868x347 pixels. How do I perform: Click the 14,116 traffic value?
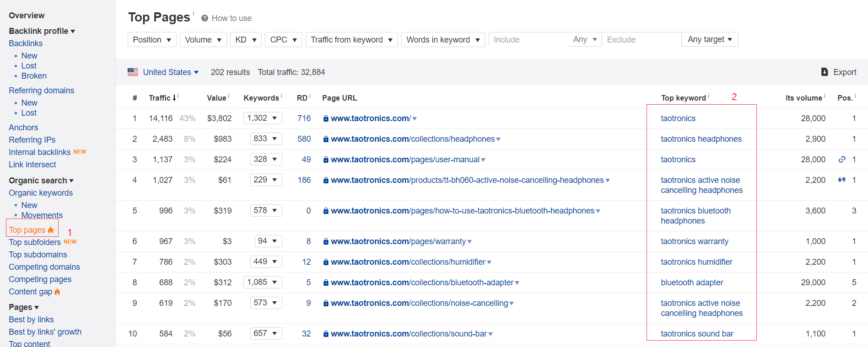click(x=161, y=118)
